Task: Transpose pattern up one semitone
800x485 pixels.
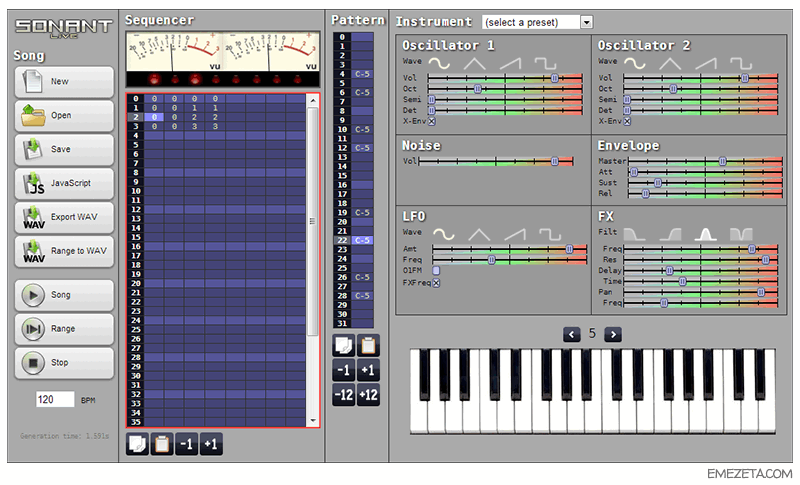Action: click(x=368, y=370)
